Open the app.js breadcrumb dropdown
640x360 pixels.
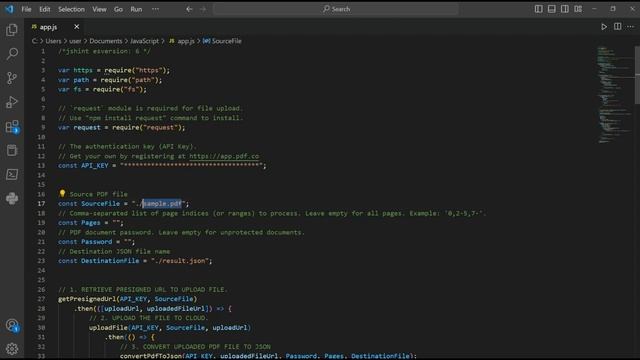click(x=182, y=41)
